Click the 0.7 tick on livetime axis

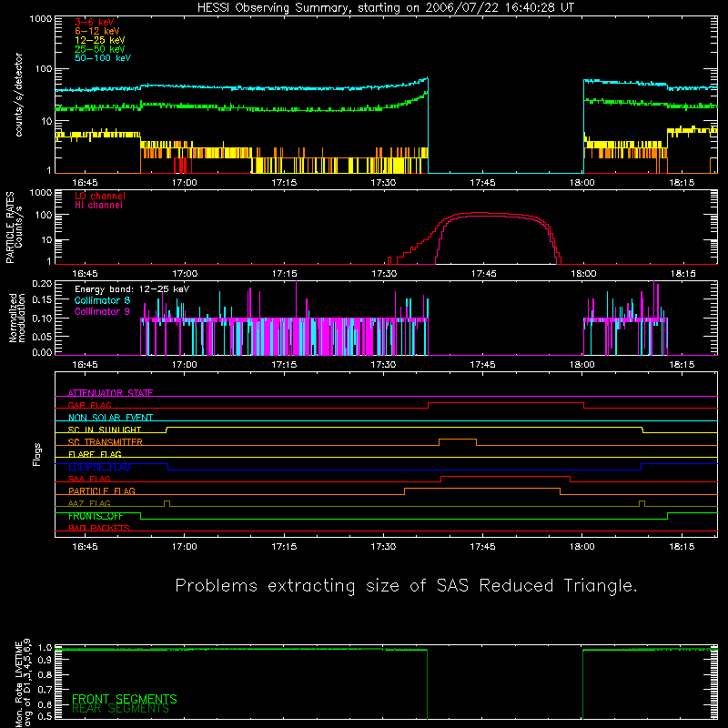tap(45, 689)
